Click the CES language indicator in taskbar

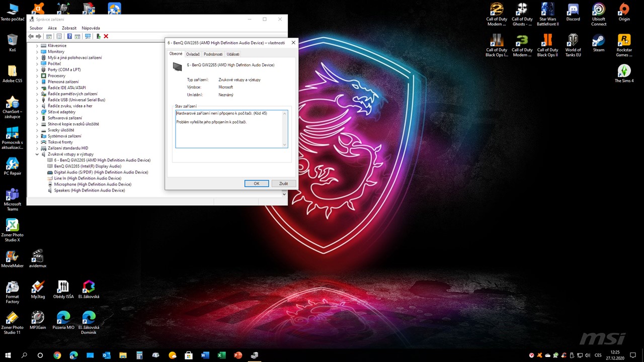point(598,355)
